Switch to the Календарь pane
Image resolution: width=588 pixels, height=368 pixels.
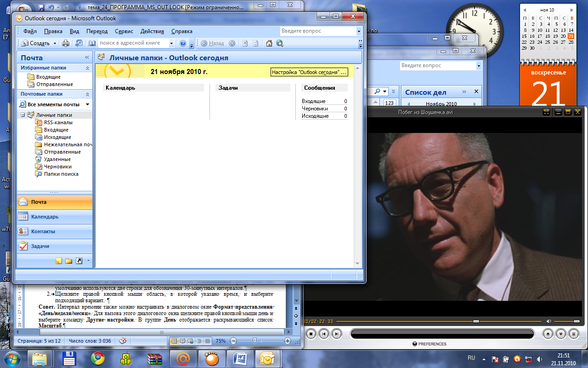pyautogui.click(x=55, y=217)
